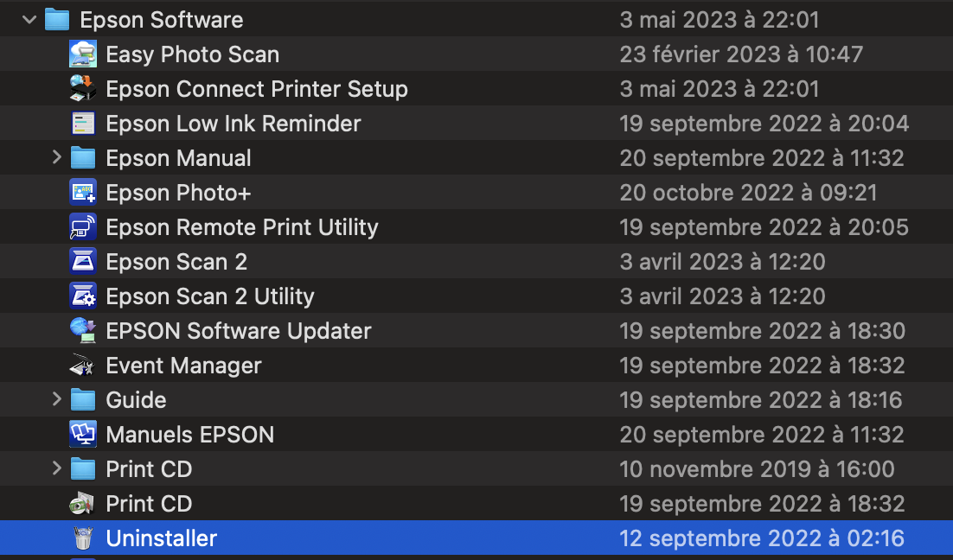The width and height of the screenshot is (953, 560).
Task: Expand the Print CD folder
Action: [x=57, y=469]
